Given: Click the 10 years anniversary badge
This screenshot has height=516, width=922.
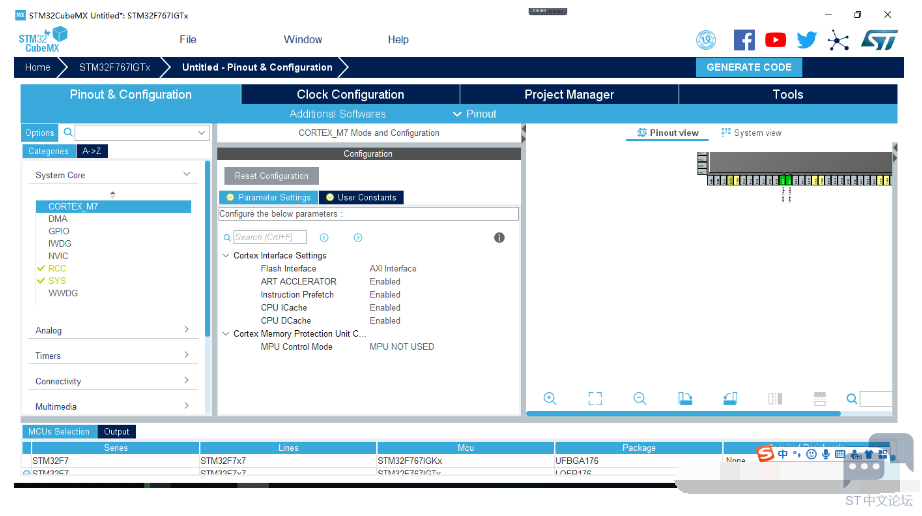Looking at the screenshot, I should coord(706,40).
